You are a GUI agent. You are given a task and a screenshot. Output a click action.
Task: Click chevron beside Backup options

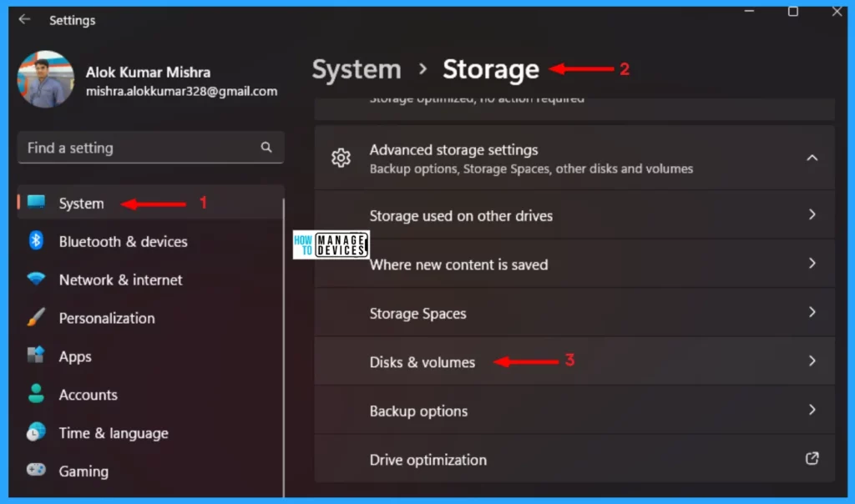pos(812,410)
